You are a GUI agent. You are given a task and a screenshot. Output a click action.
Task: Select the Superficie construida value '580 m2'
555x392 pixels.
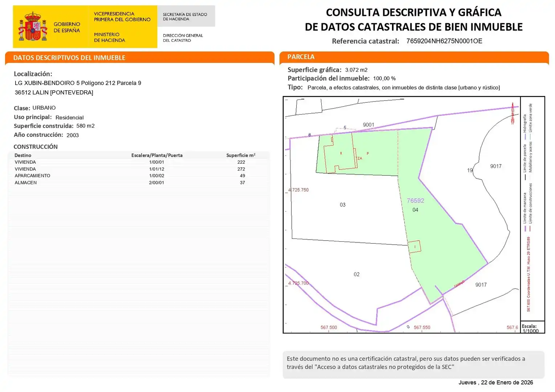click(86, 126)
